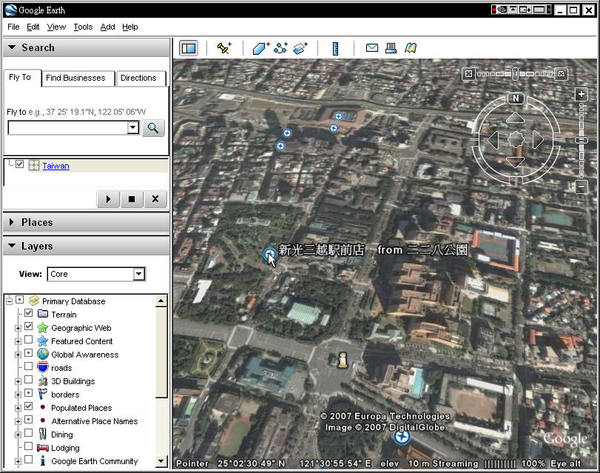Zoom out with the minus button

(x=581, y=187)
